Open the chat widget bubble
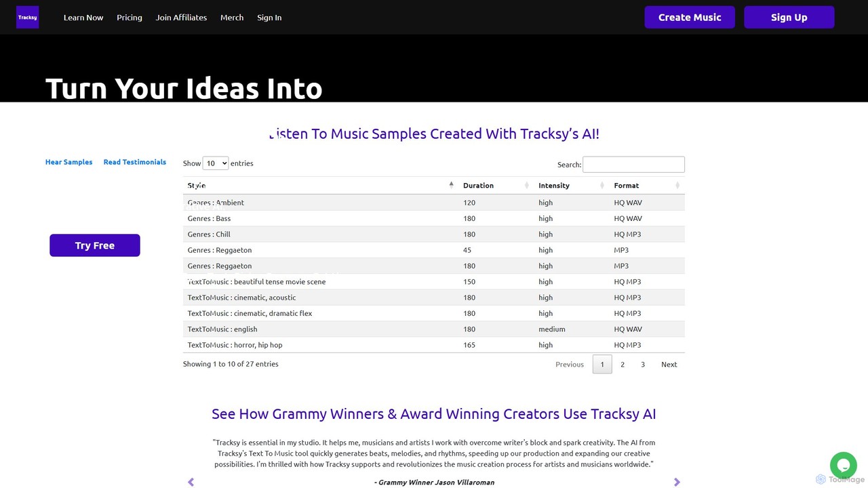Viewport: 868px width, 488px height. pyautogui.click(x=844, y=466)
